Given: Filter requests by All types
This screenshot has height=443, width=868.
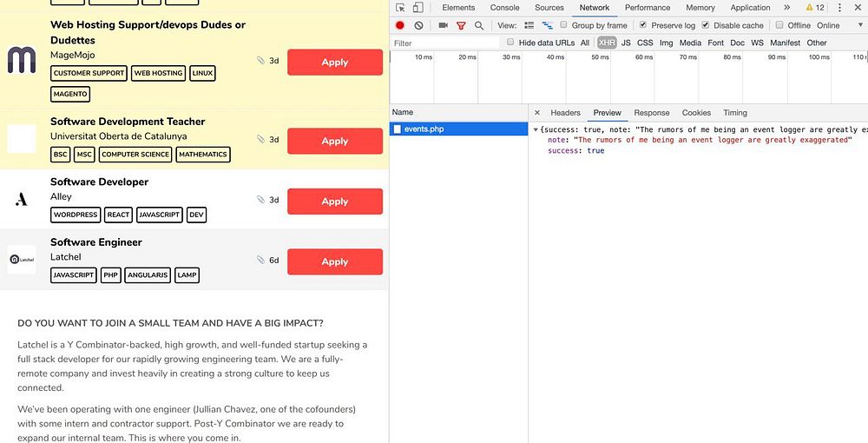Looking at the screenshot, I should click(x=584, y=43).
